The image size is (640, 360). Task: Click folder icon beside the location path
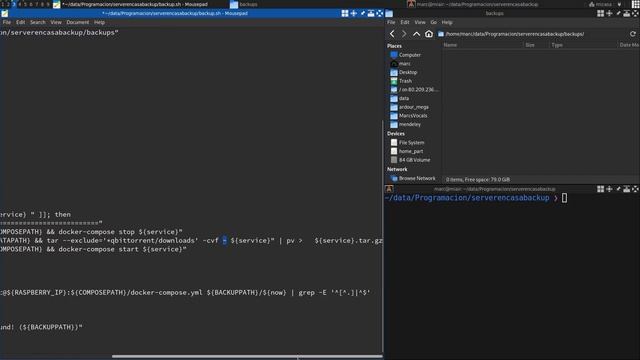[x=441, y=34]
